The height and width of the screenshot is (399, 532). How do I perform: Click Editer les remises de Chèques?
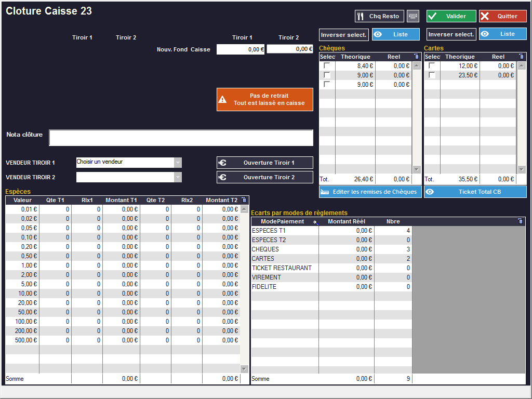click(x=370, y=192)
